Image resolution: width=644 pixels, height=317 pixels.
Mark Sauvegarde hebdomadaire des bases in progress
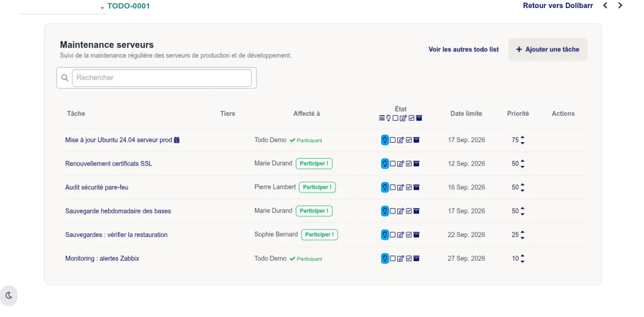(400, 211)
